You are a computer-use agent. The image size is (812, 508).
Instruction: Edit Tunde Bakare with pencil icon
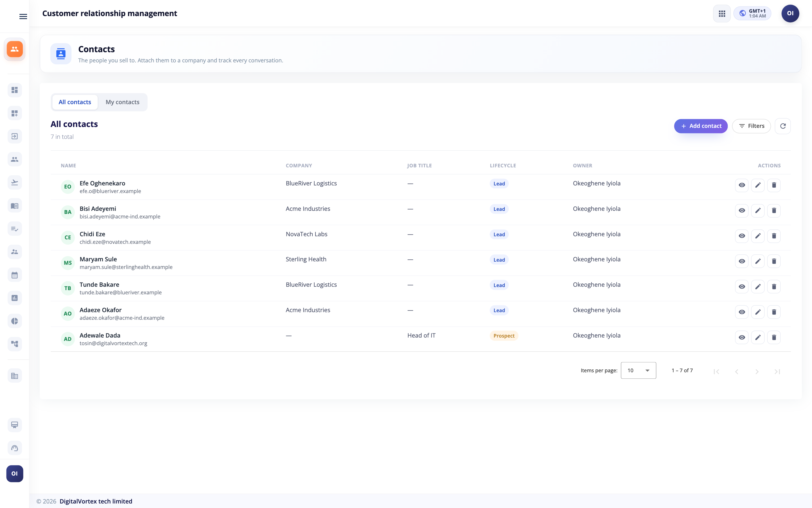tap(758, 286)
